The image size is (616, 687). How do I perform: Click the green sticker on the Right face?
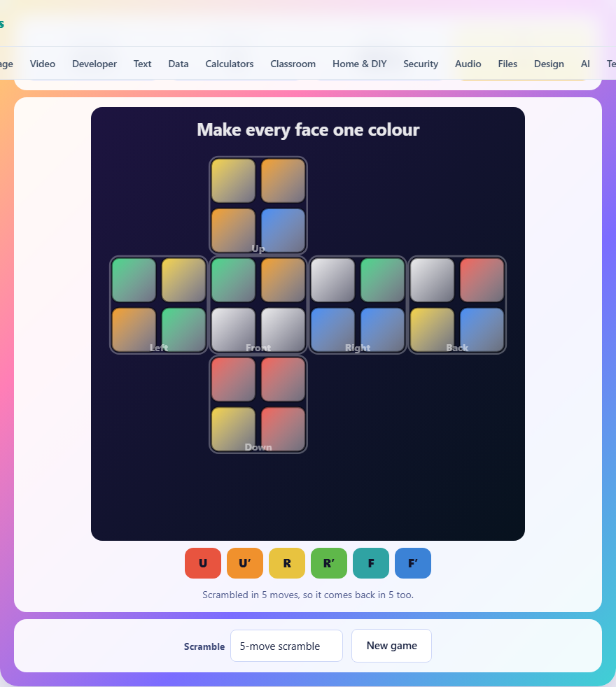point(382,280)
